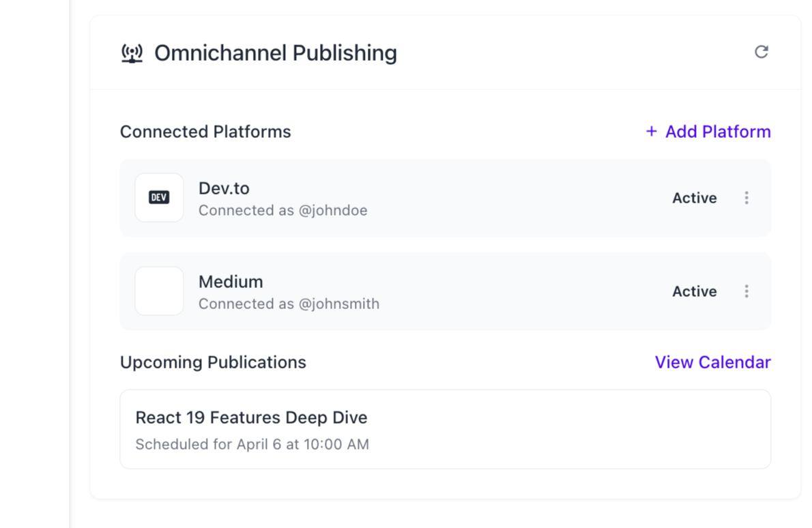This screenshot has height=528, width=812.
Task: Click the Active status on the Medium row
Action: (x=695, y=291)
